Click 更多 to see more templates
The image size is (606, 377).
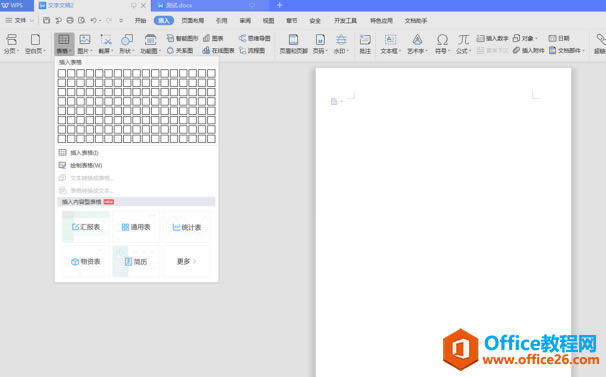[x=187, y=261]
